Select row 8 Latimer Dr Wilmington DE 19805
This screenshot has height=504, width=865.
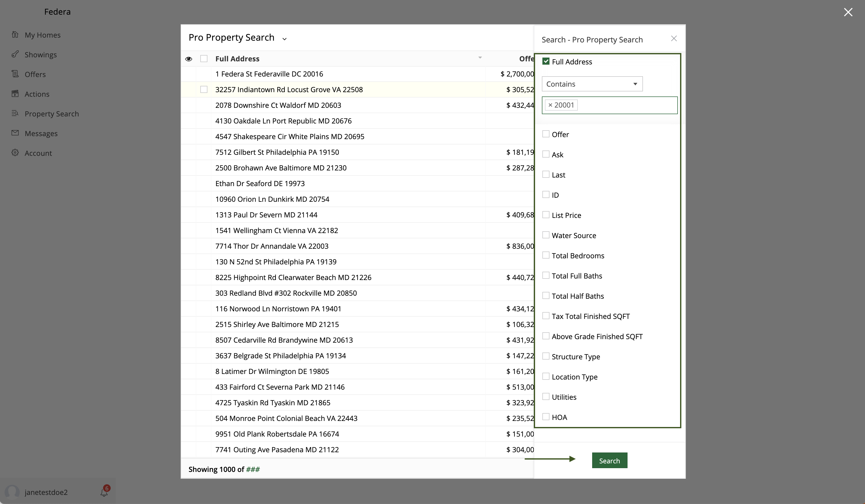[x=357, y=371]
